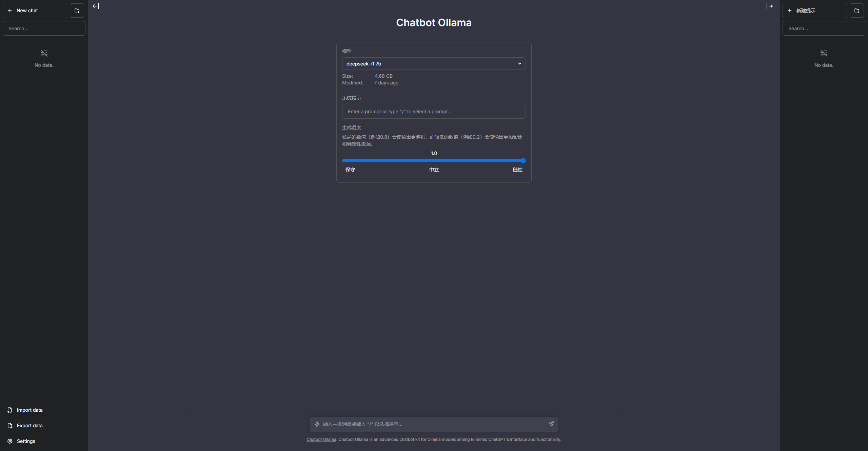This screenshot has height=451, width=868.
Task: Click the plus icon beside 新建提示
Action: pos(790,11)
